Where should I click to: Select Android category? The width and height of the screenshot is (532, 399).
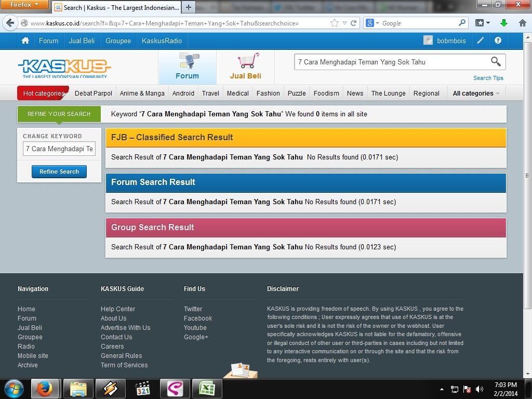click(x=183, y=94)
